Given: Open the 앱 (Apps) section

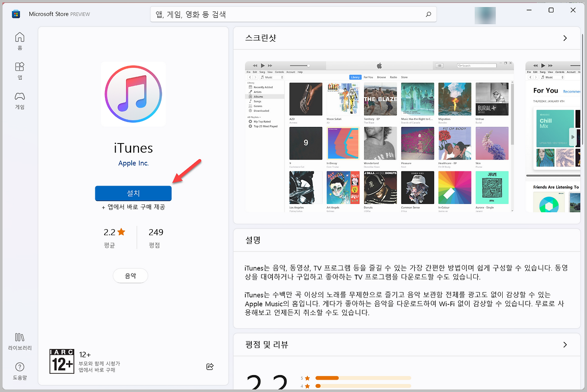Looking at the screenshot, I should (x=20, y=71).
